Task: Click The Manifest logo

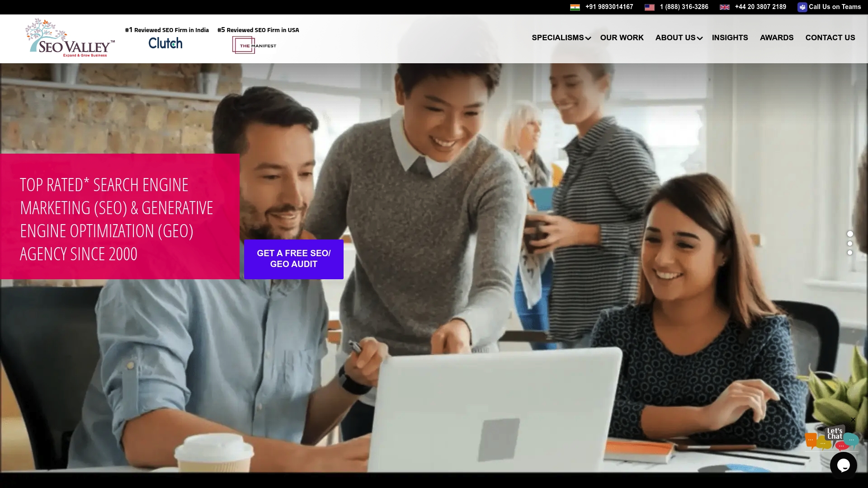Action: tap(254, 44)
